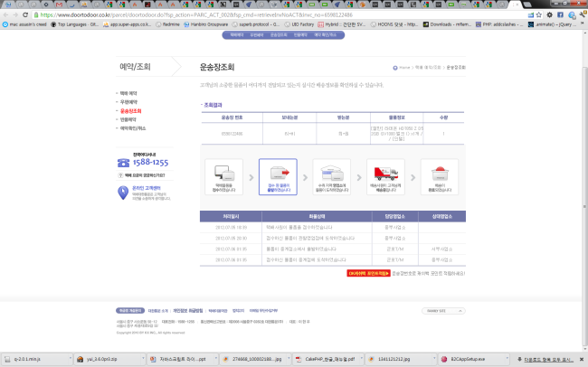Click the highlighted package departed step icon
This screenshot has height=367, width=588.
[278, 176]
